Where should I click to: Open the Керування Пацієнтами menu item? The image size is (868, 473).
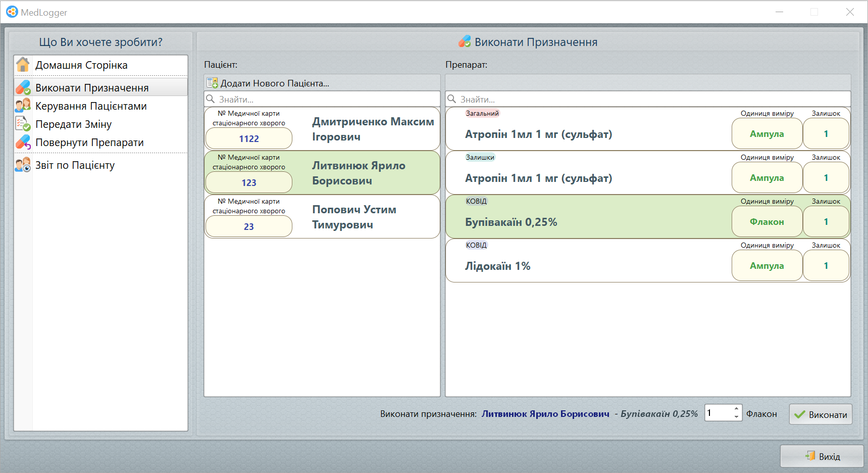[91, 106]
